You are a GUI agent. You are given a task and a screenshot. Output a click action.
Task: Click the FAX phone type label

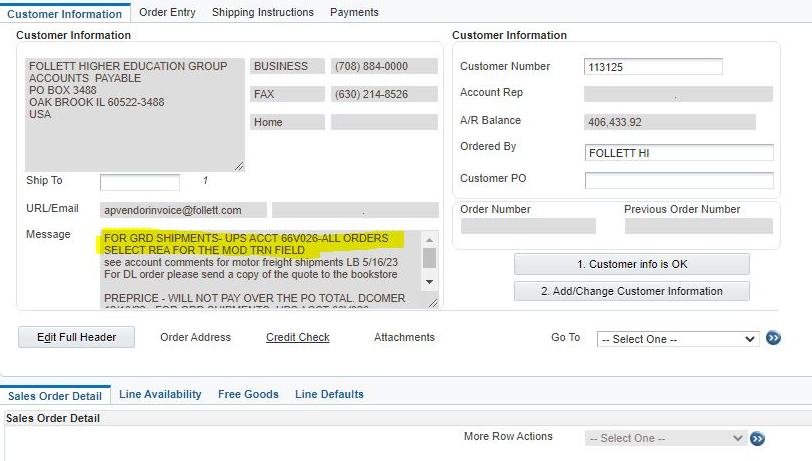[287, 94]
